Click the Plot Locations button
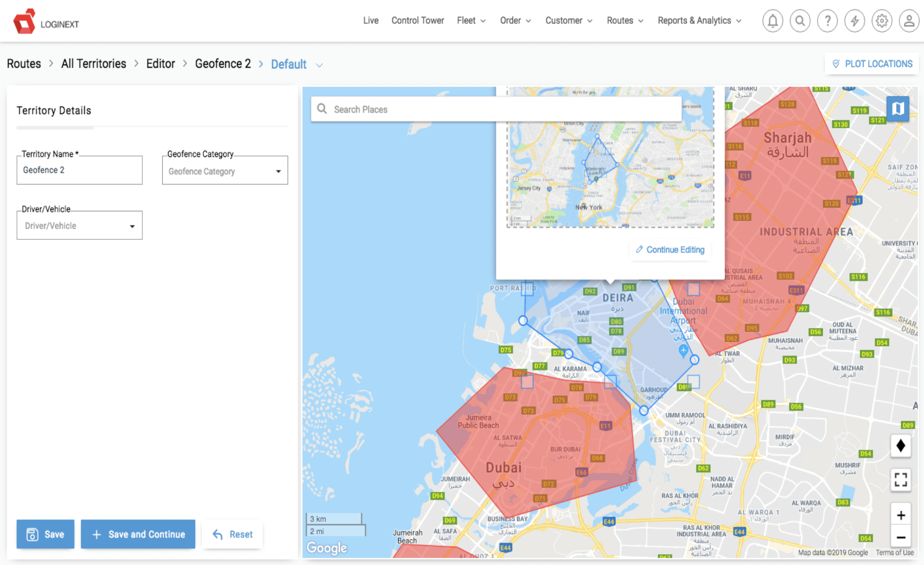Viewport: 924px width, 565px height. 872,64
